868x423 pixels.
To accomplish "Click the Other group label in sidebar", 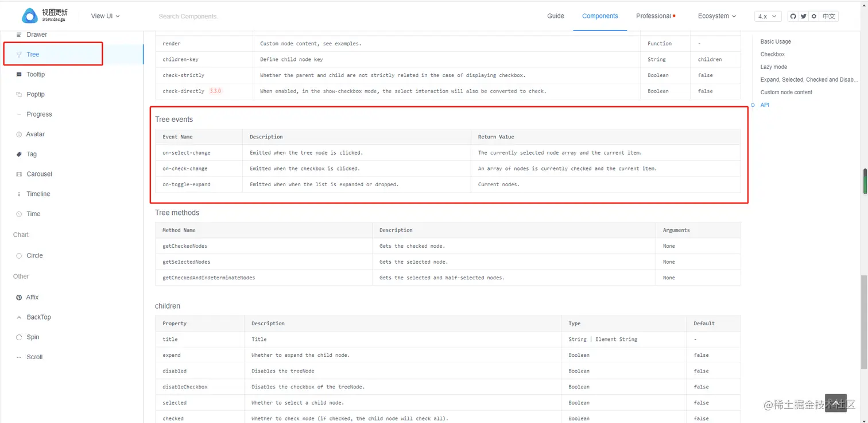I will click(21, 276).
